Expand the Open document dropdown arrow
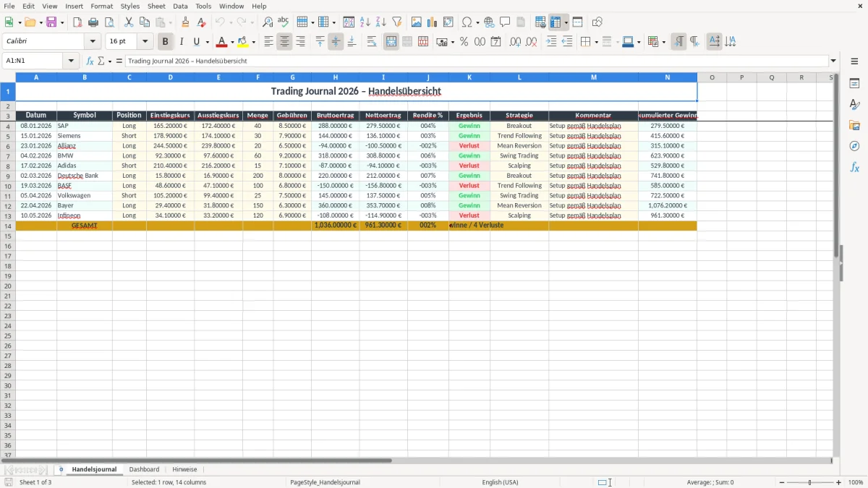Image resolution: width=868 pixels, height=488 pixels. tap(41, 22)
